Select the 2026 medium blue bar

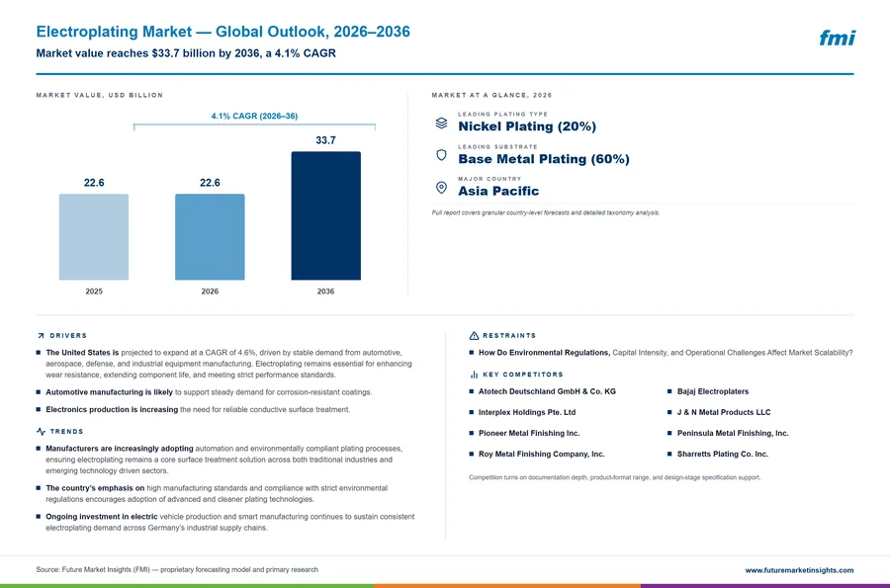click(210, 237)
